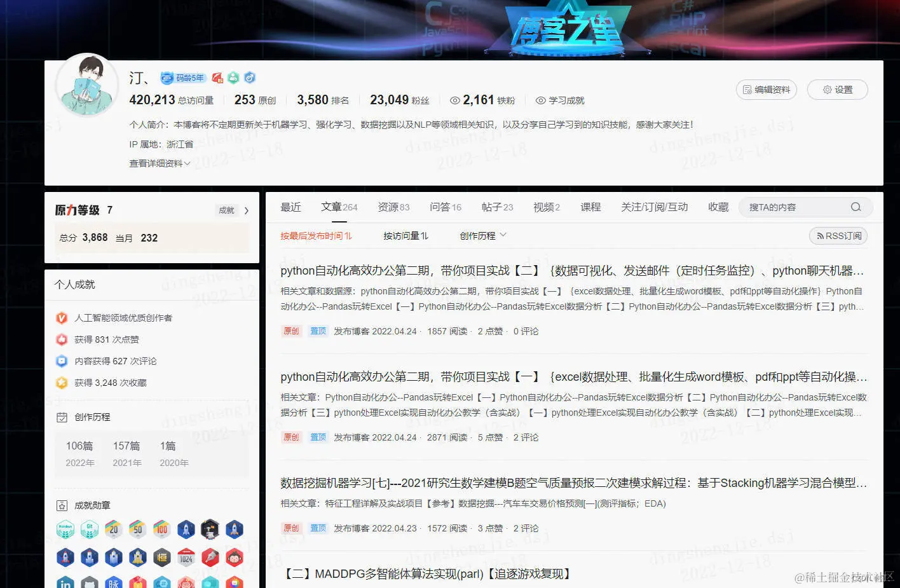Toggle sort order by 按最后发布时间

point(317,236)
